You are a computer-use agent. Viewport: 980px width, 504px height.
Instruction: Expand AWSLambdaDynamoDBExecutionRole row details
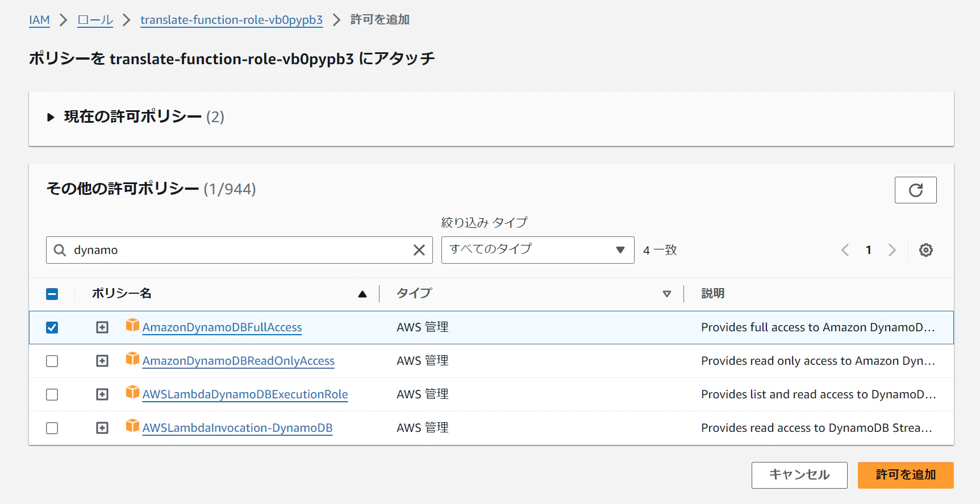coord(102,394)
